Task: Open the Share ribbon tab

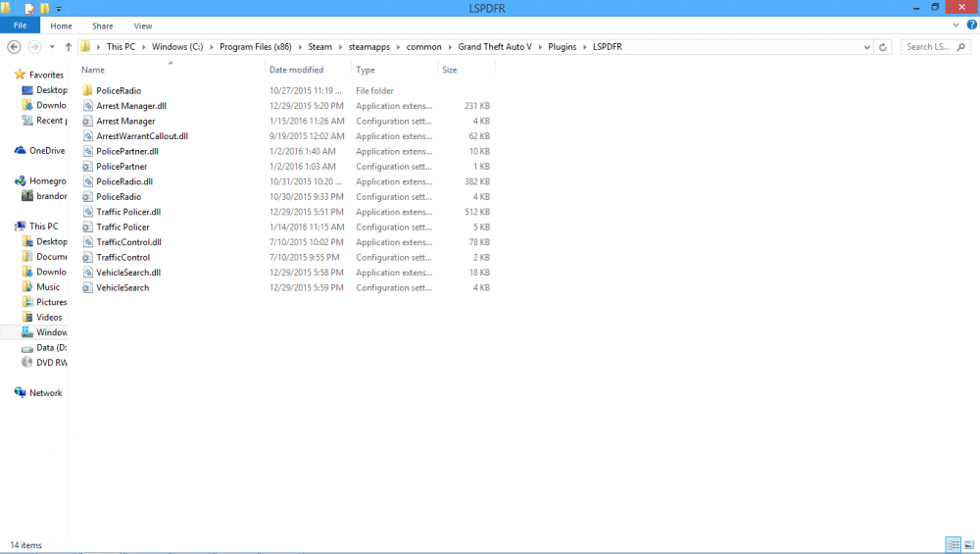Action: [103, 26]
